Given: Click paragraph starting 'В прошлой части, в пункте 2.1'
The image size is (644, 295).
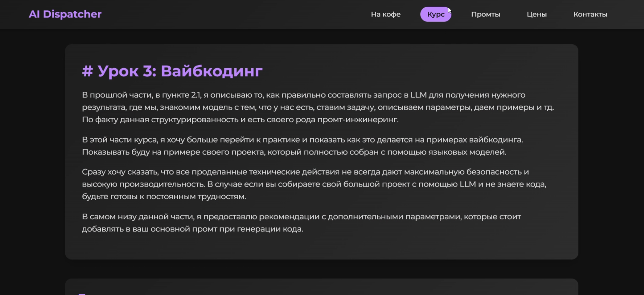Looking at the screenshot, I should 318,107.
